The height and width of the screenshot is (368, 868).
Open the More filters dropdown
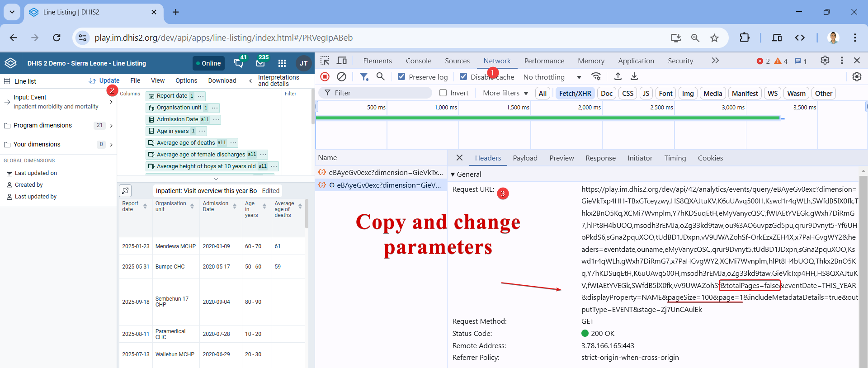[x=505, y=93]
